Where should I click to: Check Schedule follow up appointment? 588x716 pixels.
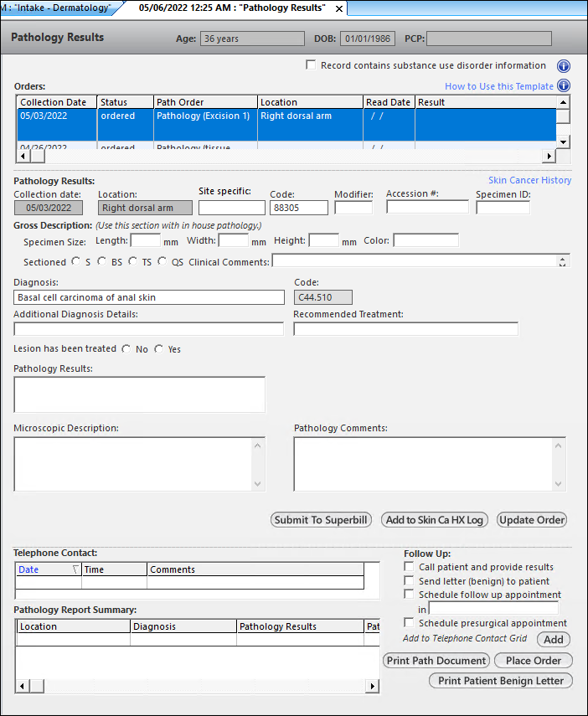pyautogui.click(x=409, y=595)
